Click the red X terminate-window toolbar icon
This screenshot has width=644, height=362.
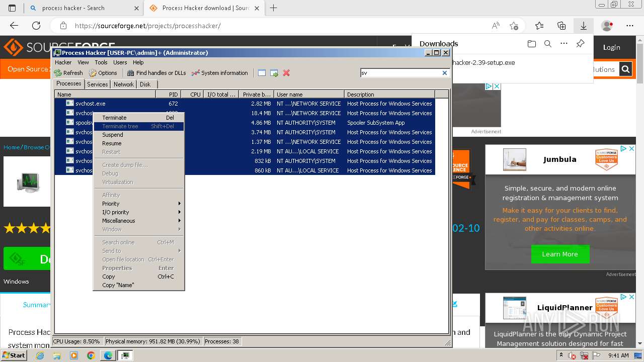[286, 73]
